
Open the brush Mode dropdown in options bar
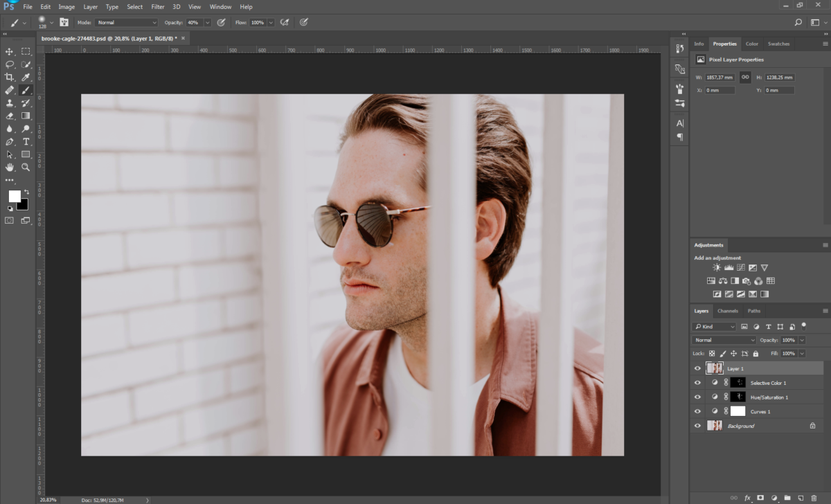tap(127, 22)
